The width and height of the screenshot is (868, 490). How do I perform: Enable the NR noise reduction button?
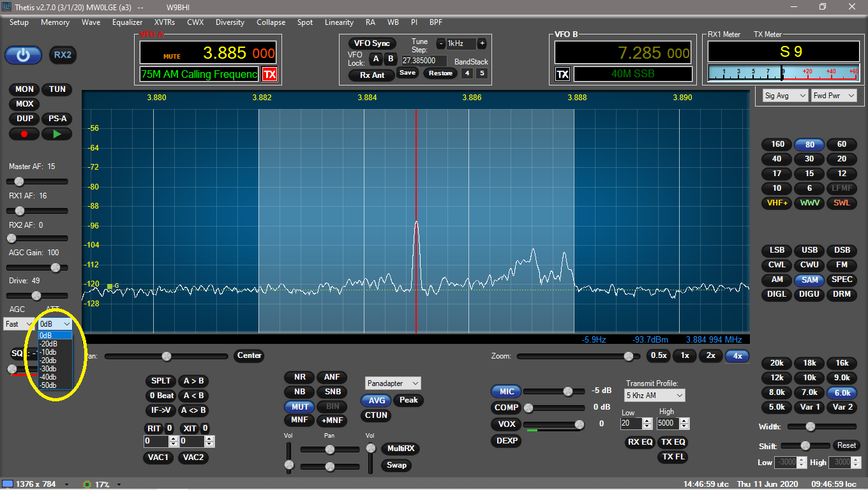pyautogui.click(x=299, y=377)
